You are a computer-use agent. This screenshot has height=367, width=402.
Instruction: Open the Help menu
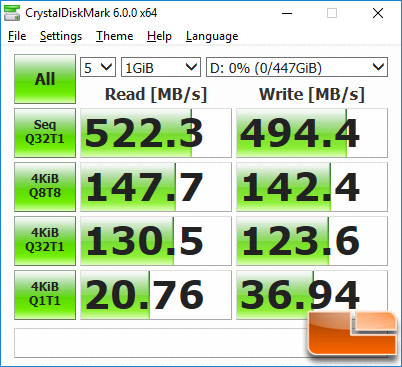[x=159, y=36]
